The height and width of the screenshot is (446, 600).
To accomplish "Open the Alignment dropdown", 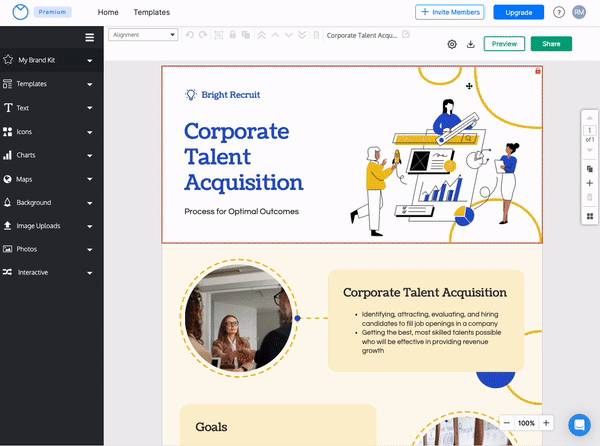I will [x=143, y=35].
